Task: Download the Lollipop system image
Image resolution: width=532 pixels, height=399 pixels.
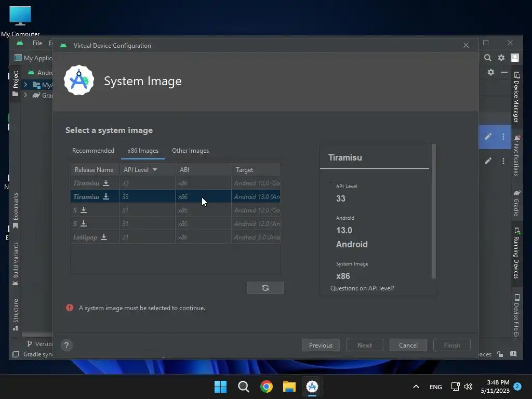Action: (x=104, y=237)
